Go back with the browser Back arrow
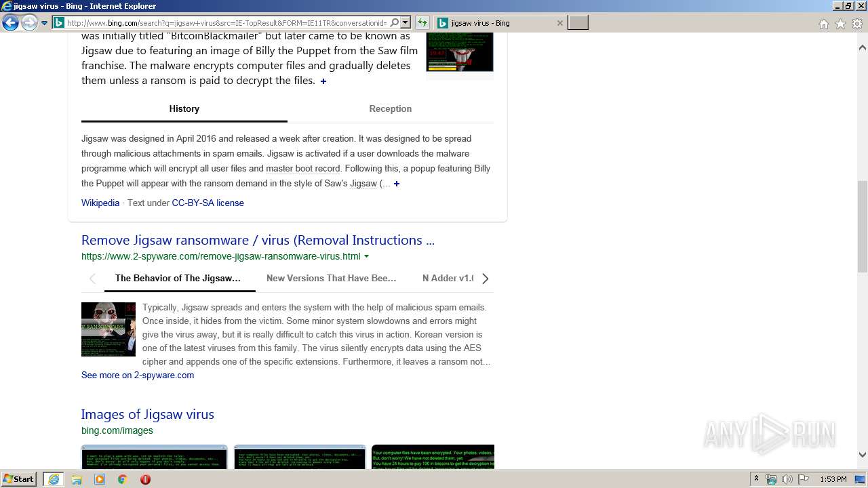The image size is (868, 488). pyautogui.click(x=10, y=23)
